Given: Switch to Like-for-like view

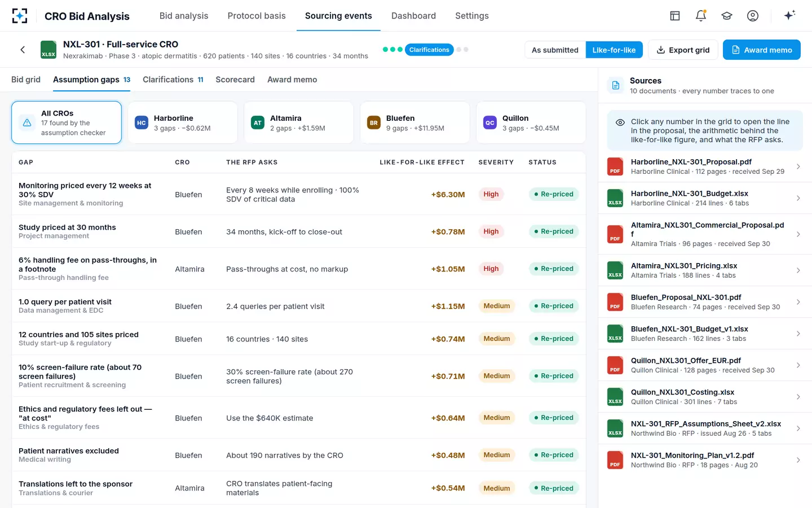Looking at the screenshot, I should (x=614, y=50).
